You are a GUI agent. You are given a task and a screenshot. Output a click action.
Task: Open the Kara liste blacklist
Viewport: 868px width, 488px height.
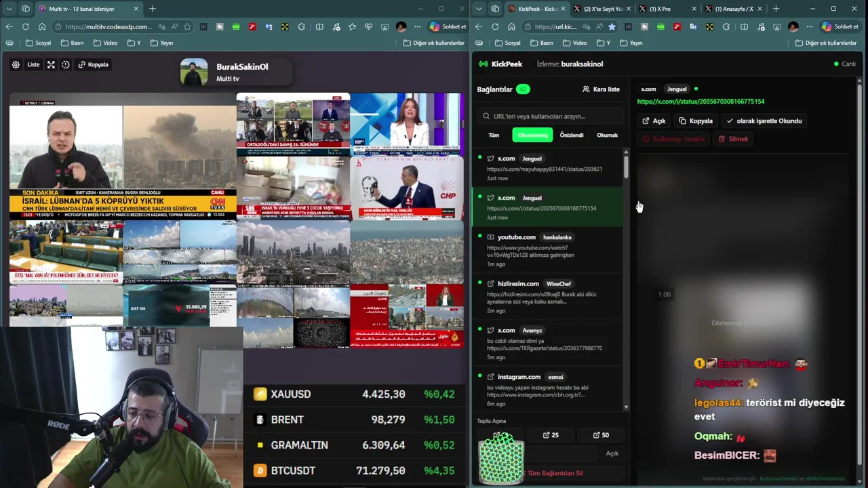point(601,89)
